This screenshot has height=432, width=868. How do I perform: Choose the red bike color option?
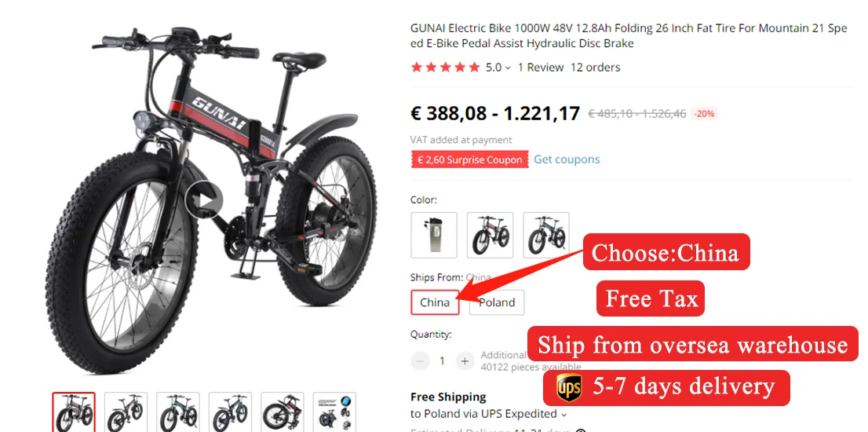click(490, 235)
